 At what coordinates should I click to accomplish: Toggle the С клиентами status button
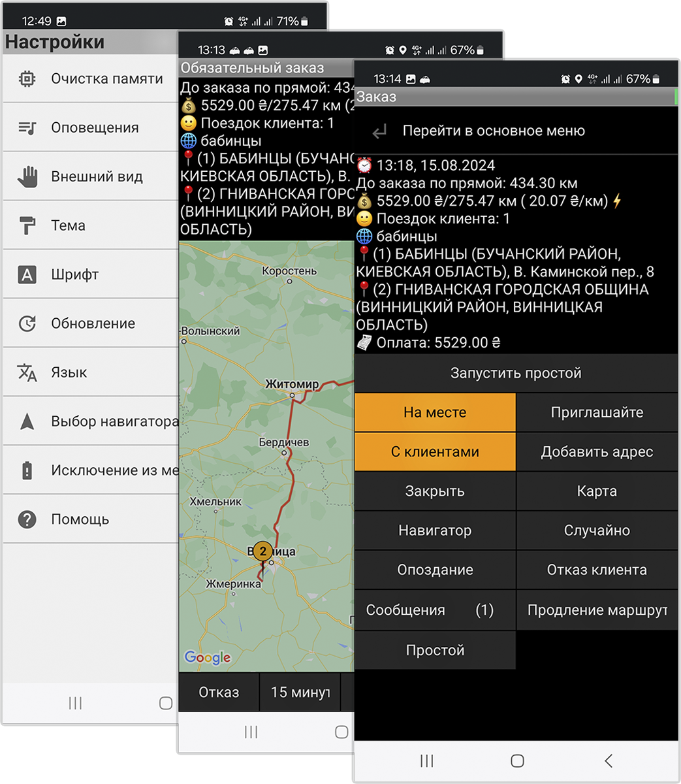pyautogui.click(x=435, y=452)
